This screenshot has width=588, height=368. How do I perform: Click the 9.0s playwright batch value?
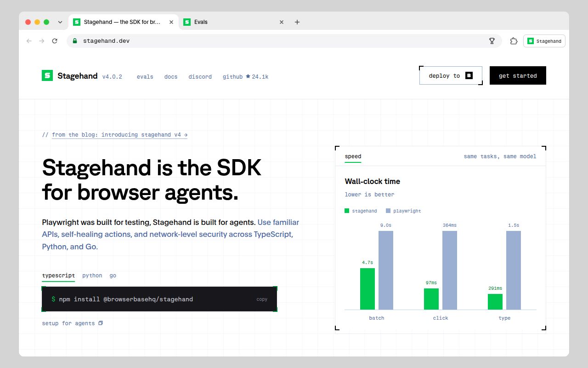point(386,225)
